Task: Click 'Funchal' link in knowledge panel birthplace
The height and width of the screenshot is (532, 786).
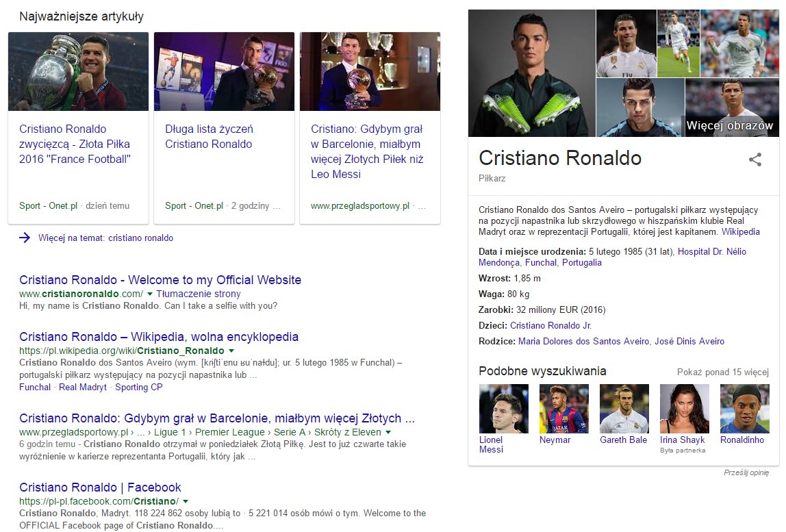Action: point(541,262)
